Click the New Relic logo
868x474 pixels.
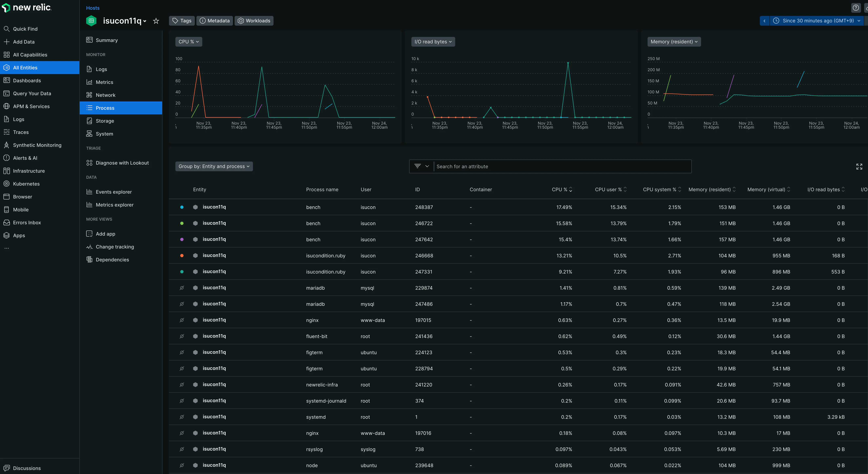click(x=27, y=7)
